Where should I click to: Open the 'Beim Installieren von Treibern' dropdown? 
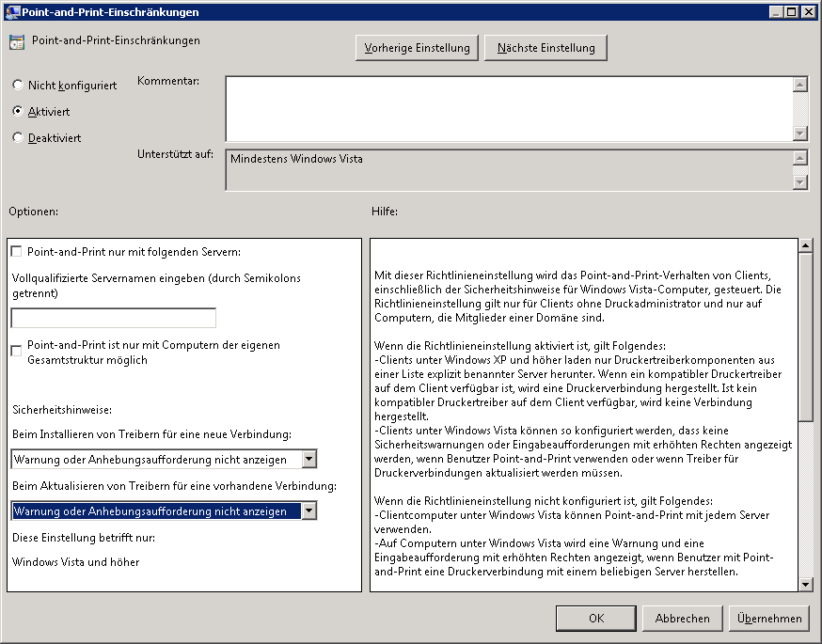coord(308,459)
